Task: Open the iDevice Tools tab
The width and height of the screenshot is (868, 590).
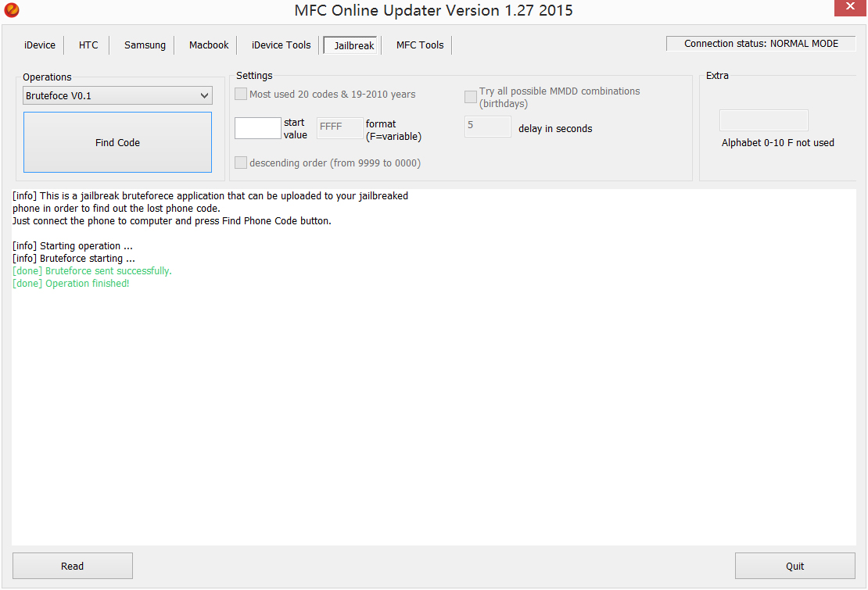Action: [x=281, y=45]
